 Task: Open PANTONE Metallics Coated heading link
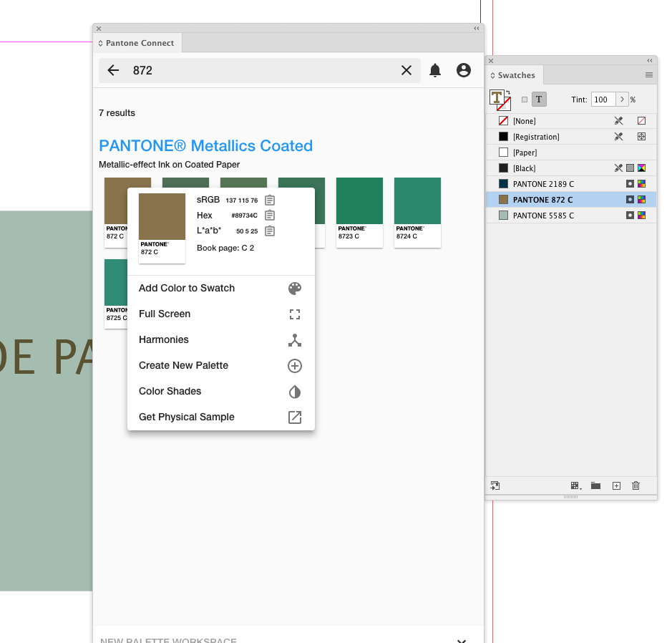tap(205, 146)
